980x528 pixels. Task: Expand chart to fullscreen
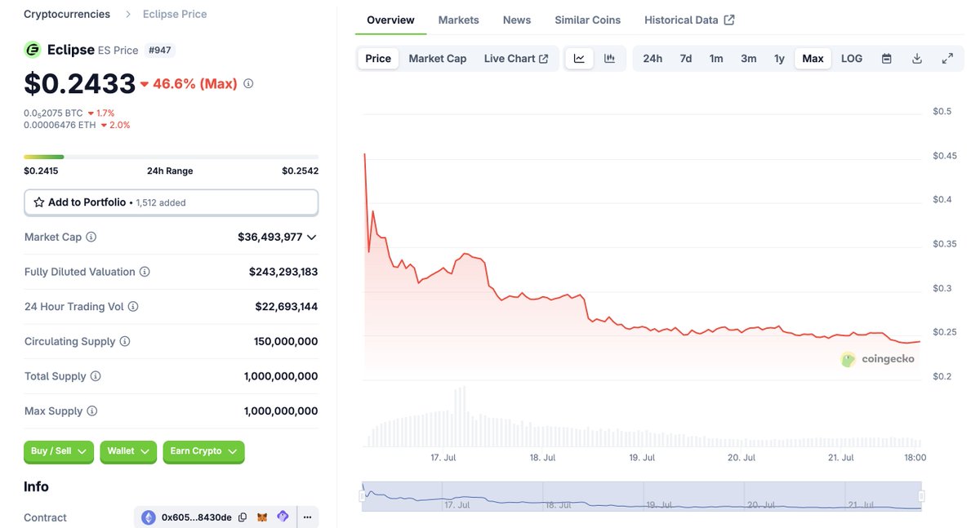(947, 59)
